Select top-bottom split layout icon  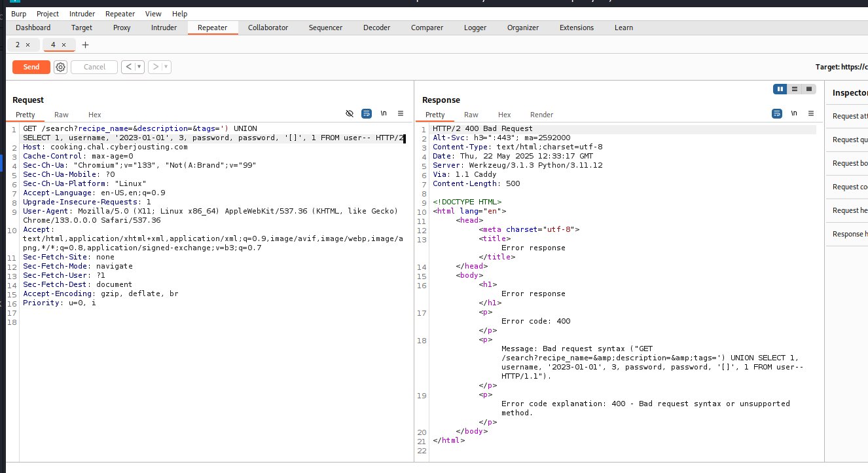coord(794,89)
